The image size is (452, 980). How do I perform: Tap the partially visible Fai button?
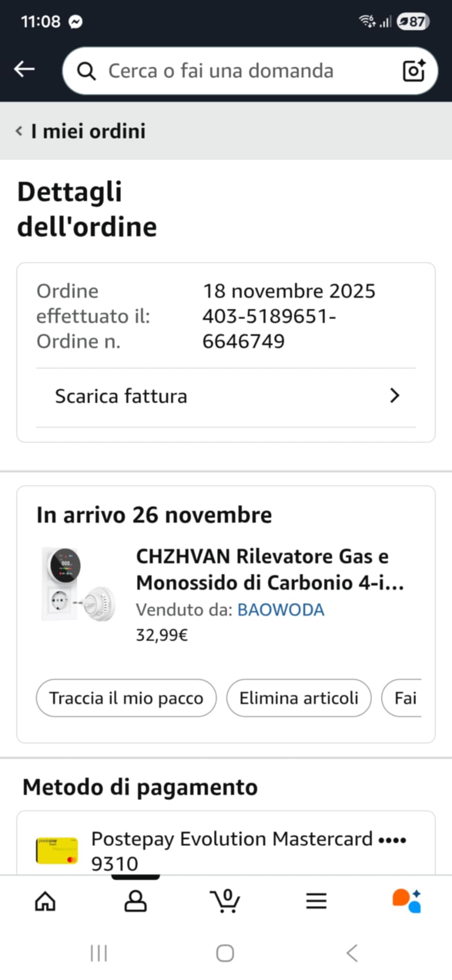pos(404,698)
